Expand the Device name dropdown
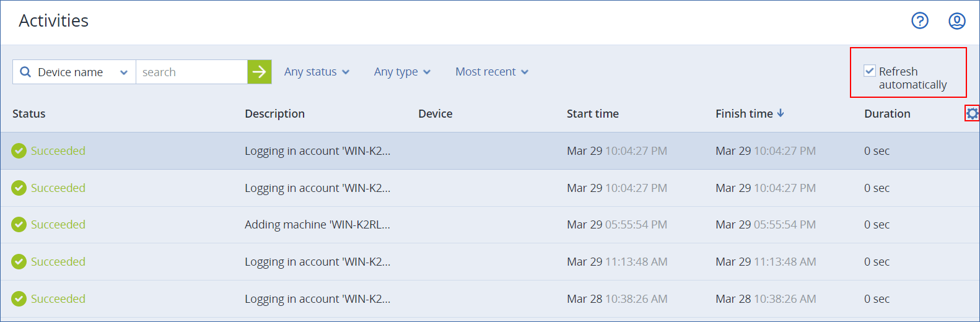The image size is (980, 322). click(123, 72)
